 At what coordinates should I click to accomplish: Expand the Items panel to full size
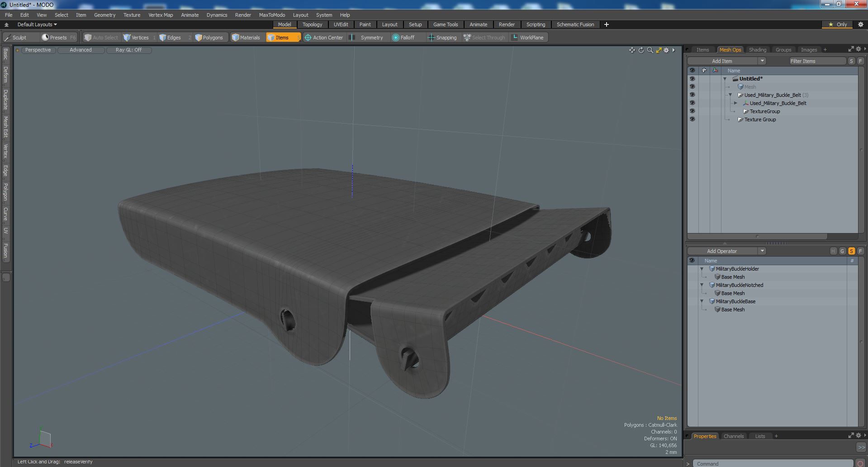pyautogui.click(x=851, y=49)
